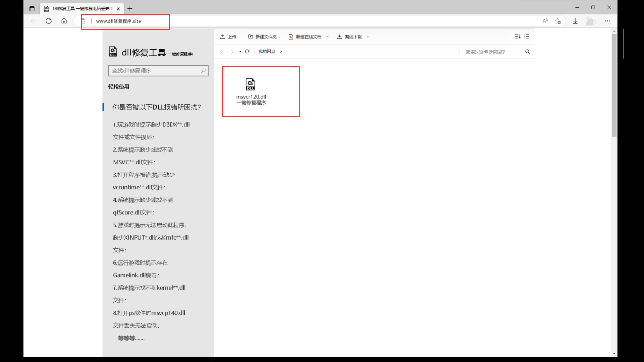
Task: Open tab actions menu icon
Action: click(32, 9)
